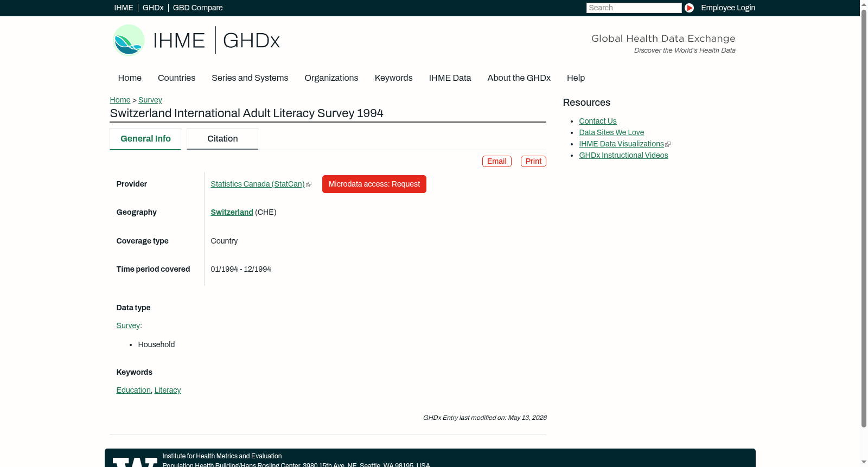Select the "GHDx Entry last modified on" date line
This screenshot has height=467, width=868.
coord(484,418)
